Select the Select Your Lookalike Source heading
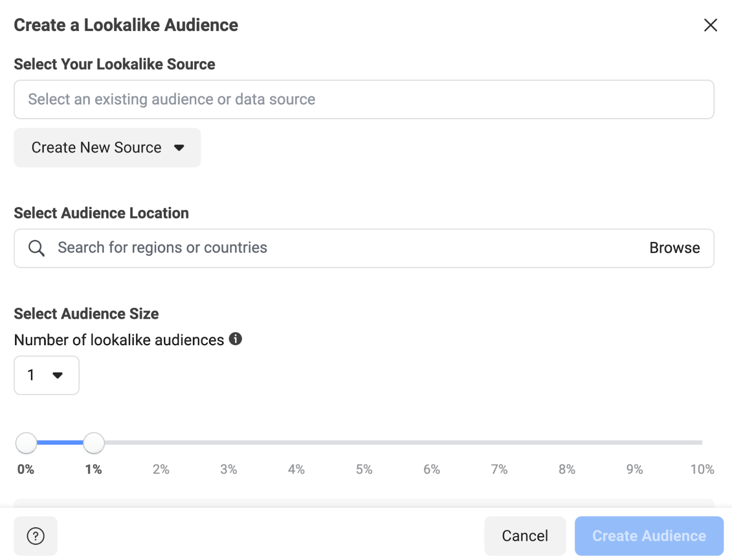 pos(114,64)
